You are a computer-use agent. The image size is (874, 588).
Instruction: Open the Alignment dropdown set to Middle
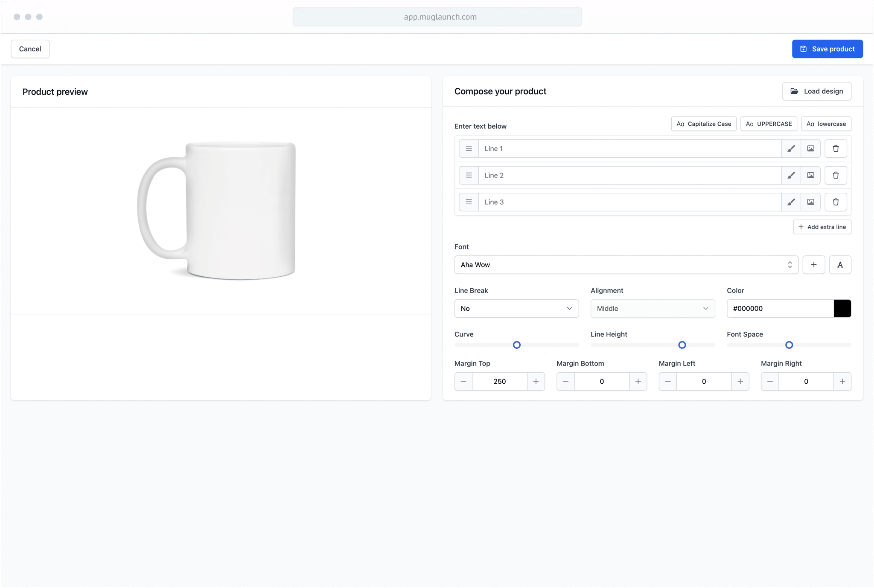coord(653,308)
